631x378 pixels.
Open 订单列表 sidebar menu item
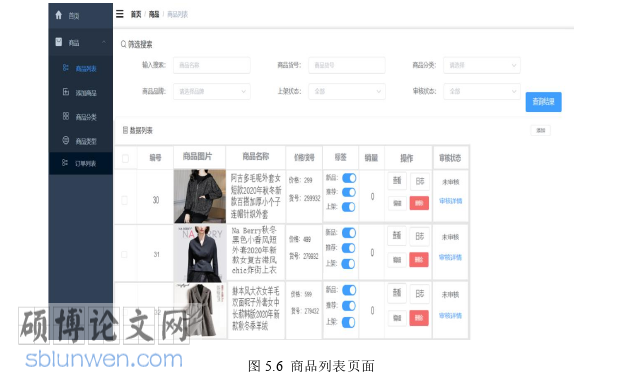80,163
